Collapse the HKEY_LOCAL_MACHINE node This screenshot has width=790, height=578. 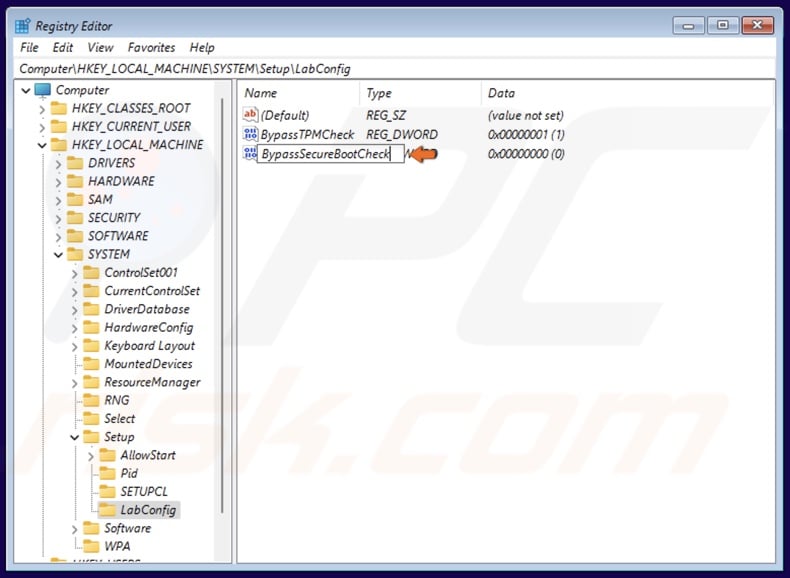point(42,146)
